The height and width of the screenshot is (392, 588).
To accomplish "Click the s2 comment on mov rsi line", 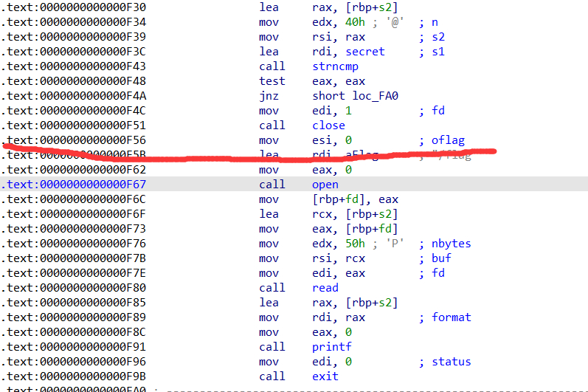I will (438, 37).
